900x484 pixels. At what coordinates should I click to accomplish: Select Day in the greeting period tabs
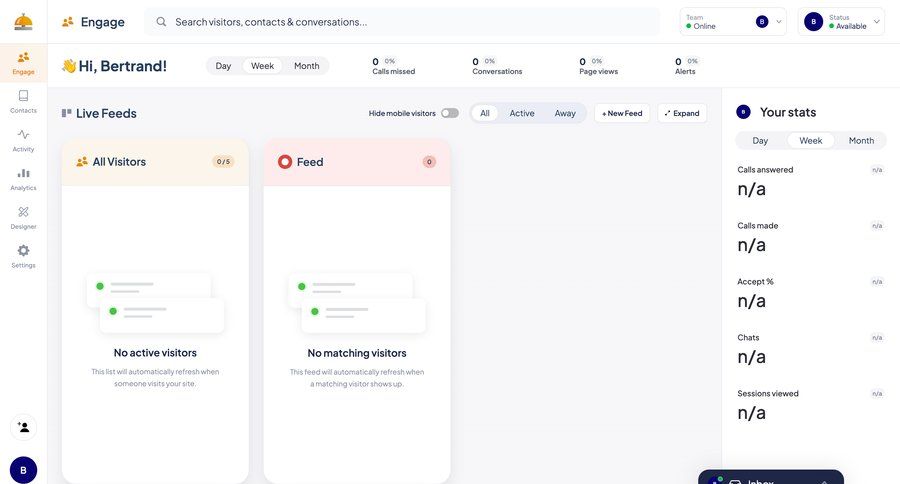tap(223, 66)
